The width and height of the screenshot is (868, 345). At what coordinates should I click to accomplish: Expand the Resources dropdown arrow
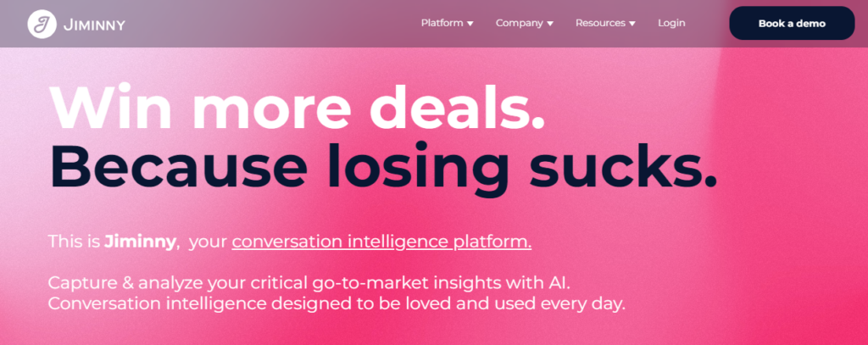pyautogui.click(x=632, y=24)
